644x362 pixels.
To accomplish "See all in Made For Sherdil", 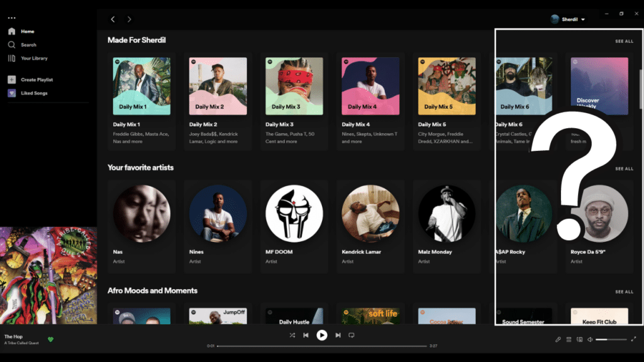I will point(624,41).
